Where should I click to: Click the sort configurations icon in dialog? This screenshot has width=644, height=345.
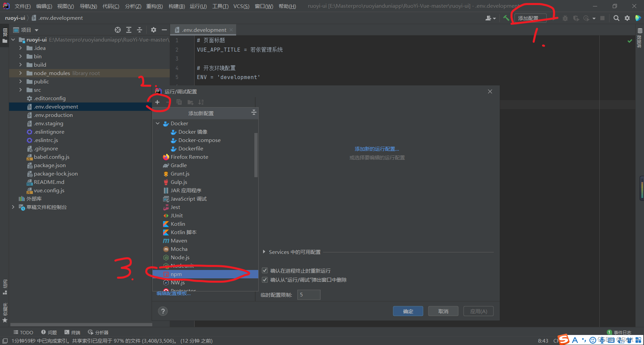pyautogui.click(x=201, y=102)
